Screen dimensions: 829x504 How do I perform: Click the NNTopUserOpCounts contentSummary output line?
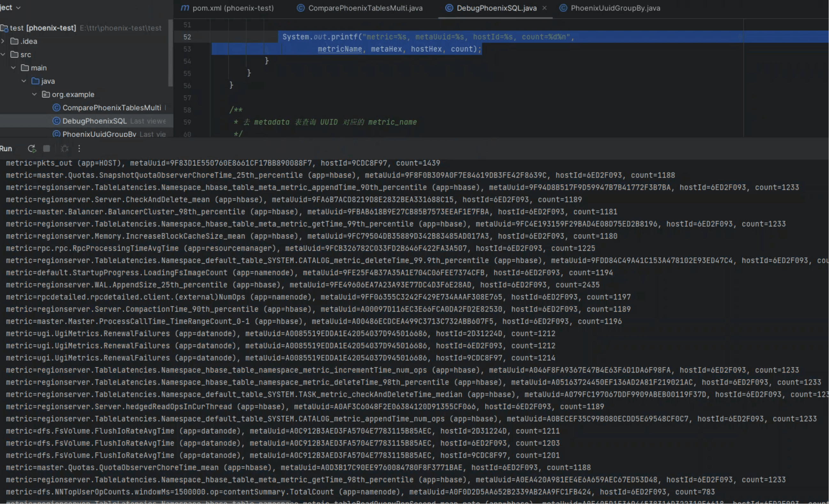pos(360,492)
